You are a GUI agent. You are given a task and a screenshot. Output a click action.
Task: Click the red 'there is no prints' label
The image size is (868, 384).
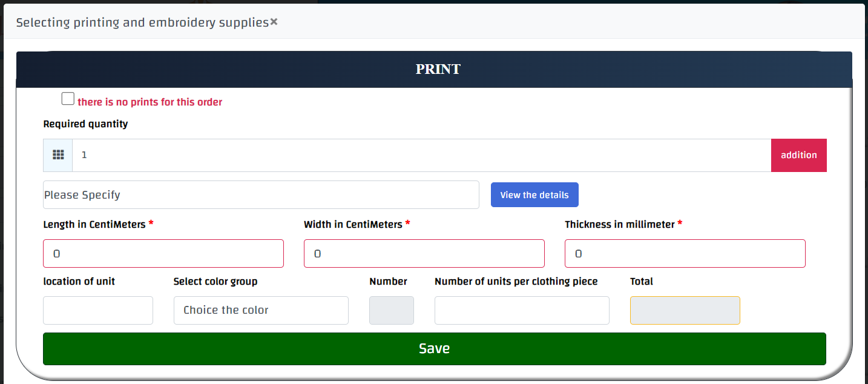pyautogui.click(x=150, y=102)
